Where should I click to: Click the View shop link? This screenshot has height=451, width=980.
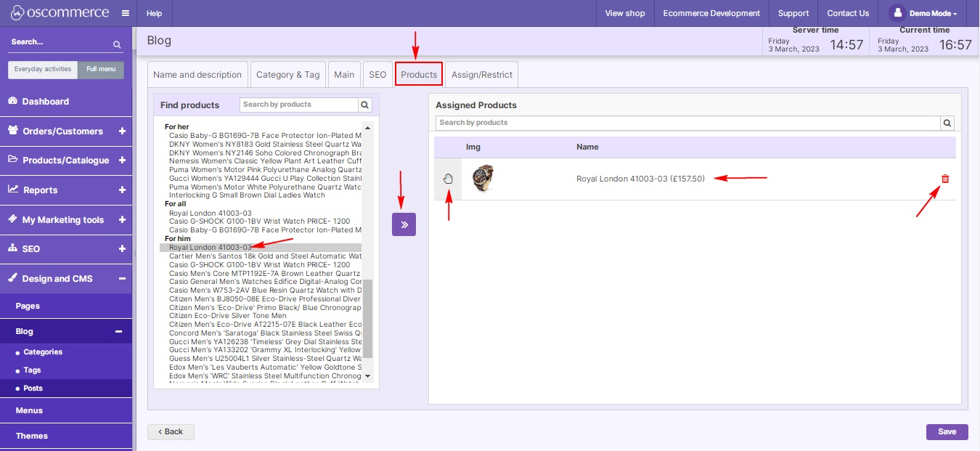pyautogui.click(x=625, y=13)
